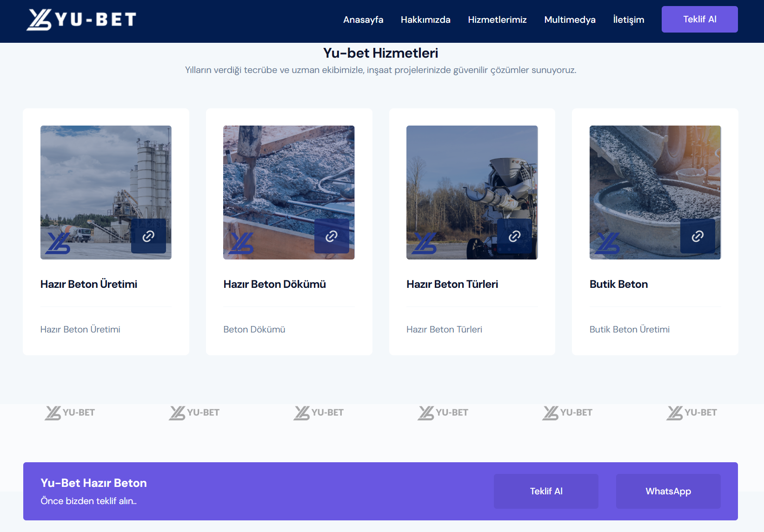Click the third YU-BET partner logo
The image size is (764, 532).
tap(319, 412)
